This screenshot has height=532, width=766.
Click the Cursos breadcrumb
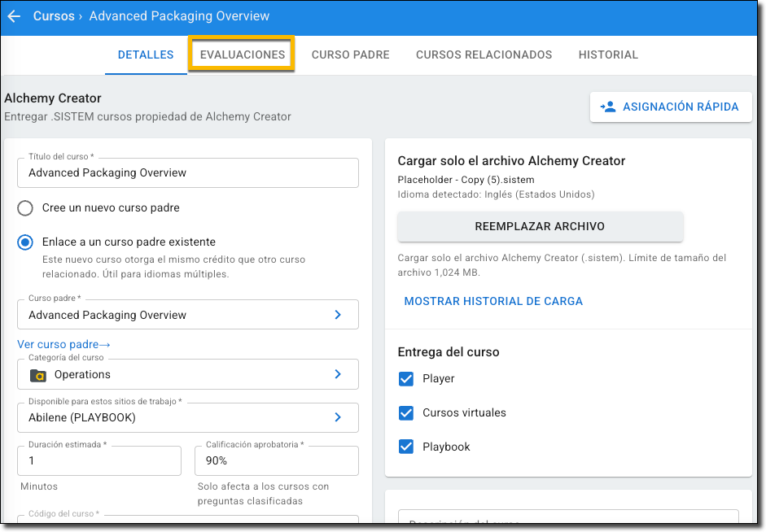[54, 16]
